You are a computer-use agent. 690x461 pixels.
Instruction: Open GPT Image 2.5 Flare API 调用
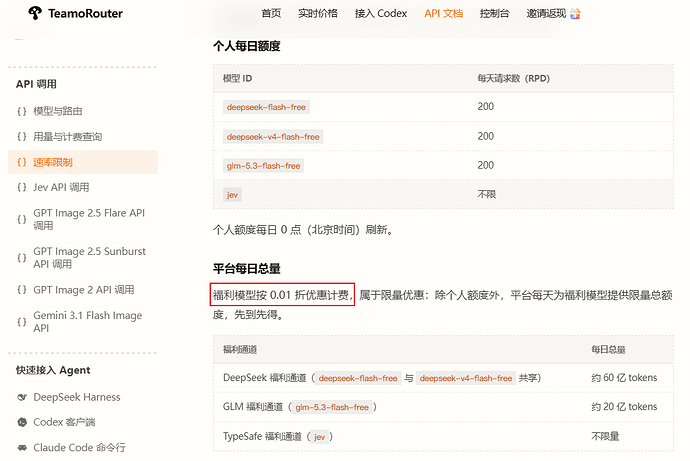tap(89, 219)
